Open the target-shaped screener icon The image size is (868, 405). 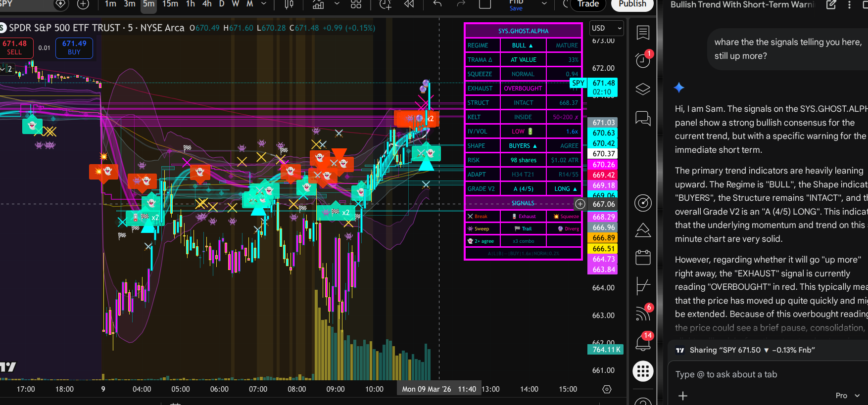click(643, 203)
